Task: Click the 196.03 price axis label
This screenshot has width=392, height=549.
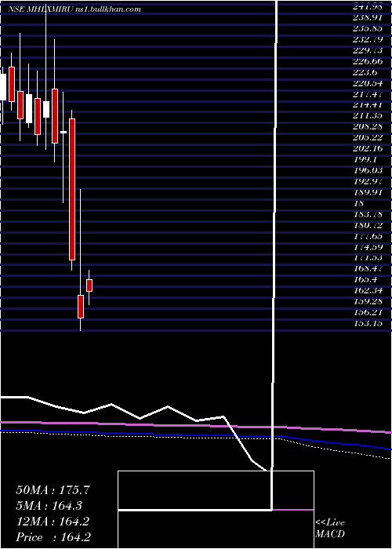Action: (x=370, y=169)
